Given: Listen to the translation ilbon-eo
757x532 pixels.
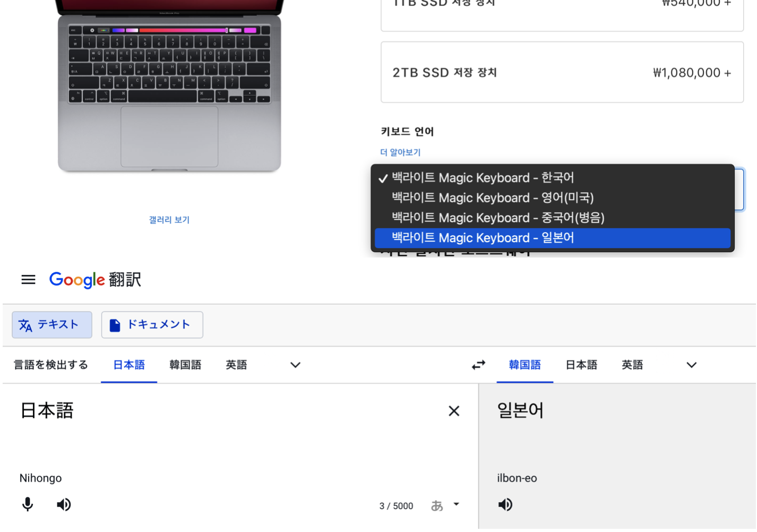Looking at the screenshot, I should pos(505,504).
